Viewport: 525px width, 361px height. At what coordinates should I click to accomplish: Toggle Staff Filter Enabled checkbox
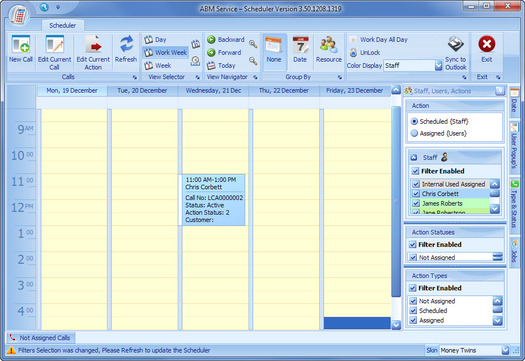[416, 171]
